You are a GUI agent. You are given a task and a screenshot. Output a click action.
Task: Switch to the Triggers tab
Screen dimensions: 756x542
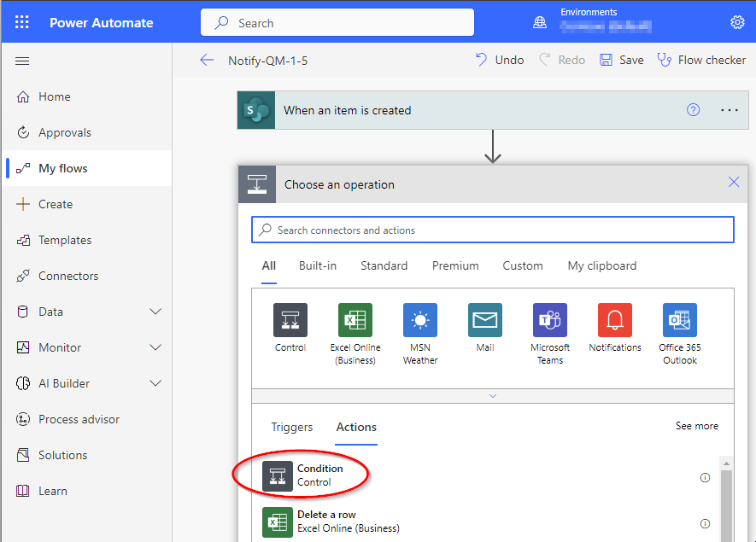pyautogui.click(x=291, y=428)
